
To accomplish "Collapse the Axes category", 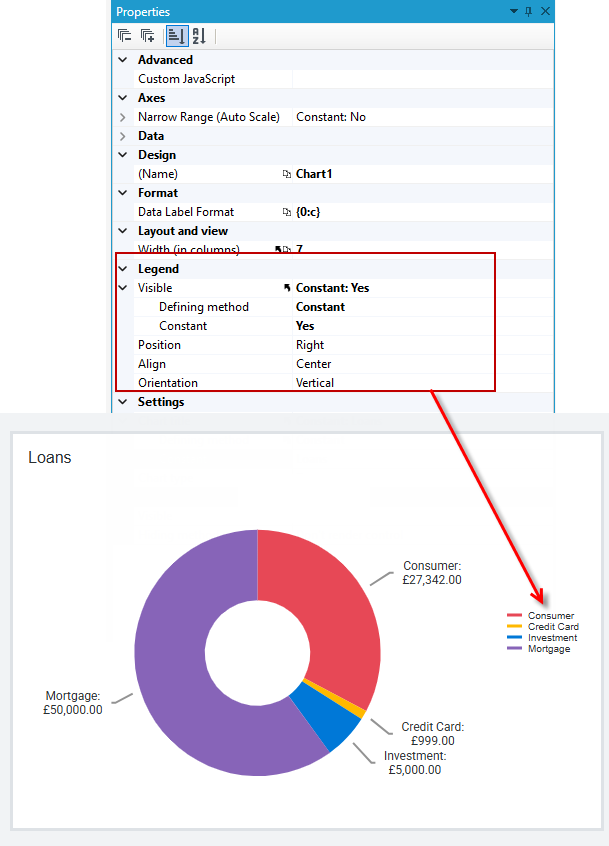I will coord(123,98).
